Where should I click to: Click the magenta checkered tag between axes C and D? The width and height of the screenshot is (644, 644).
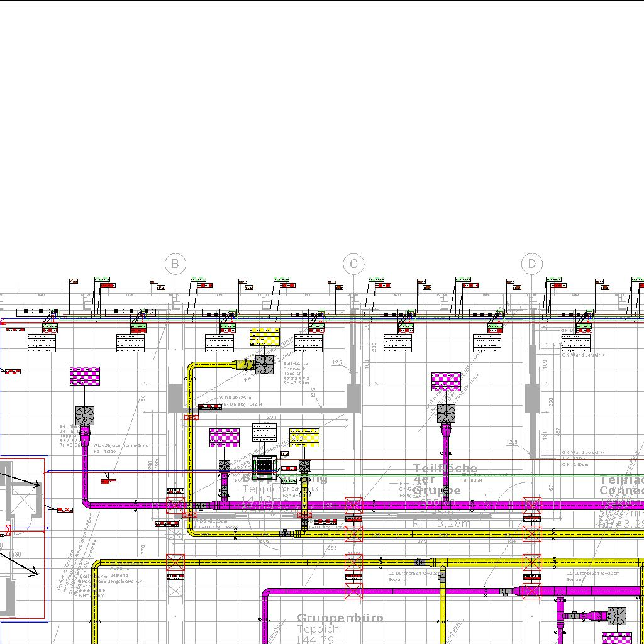coord(446,382)
